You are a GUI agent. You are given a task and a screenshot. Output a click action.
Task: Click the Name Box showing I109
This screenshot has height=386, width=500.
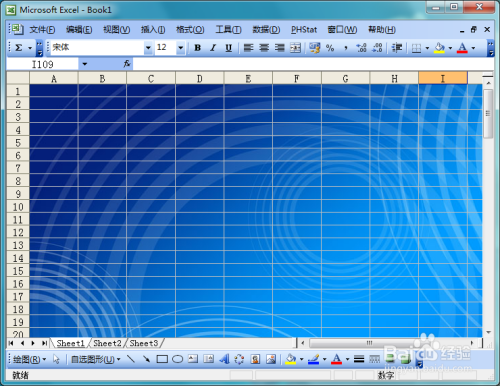coord(43,64)
